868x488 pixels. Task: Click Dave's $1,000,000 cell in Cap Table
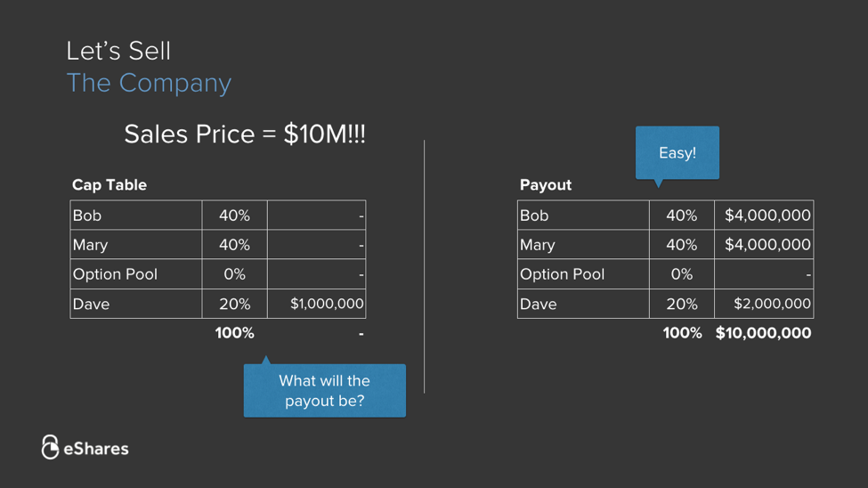(x=317, y=304)
